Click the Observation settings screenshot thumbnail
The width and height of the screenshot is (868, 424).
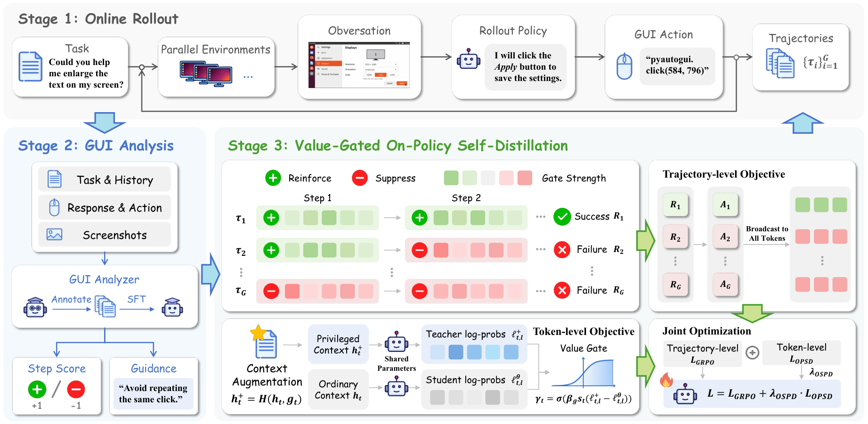pos(359,65)
